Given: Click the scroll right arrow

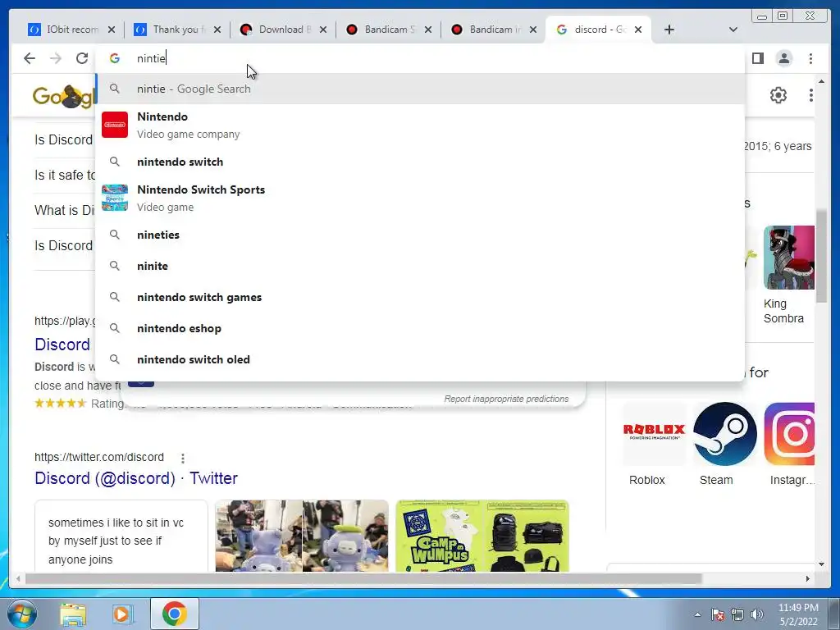Looking at the screenshot, I should click(808, 578).
